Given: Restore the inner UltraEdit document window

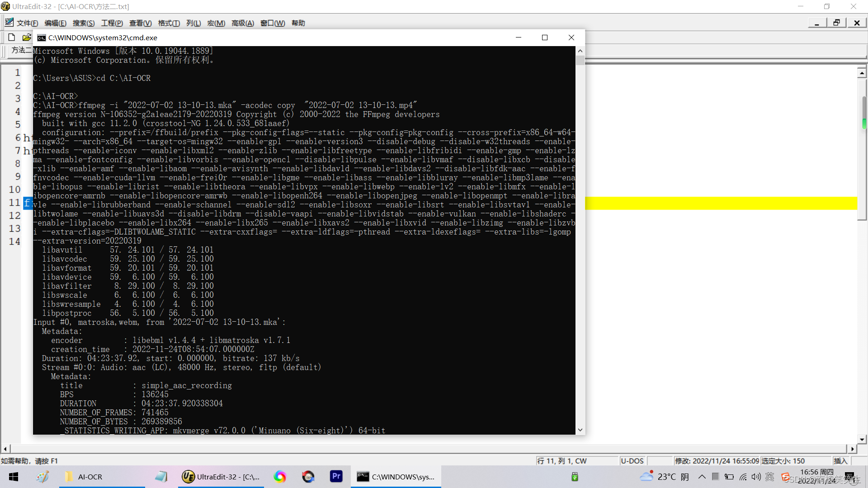Looking at the screenshot, I should pyautogui.click(x=836, y=23).
